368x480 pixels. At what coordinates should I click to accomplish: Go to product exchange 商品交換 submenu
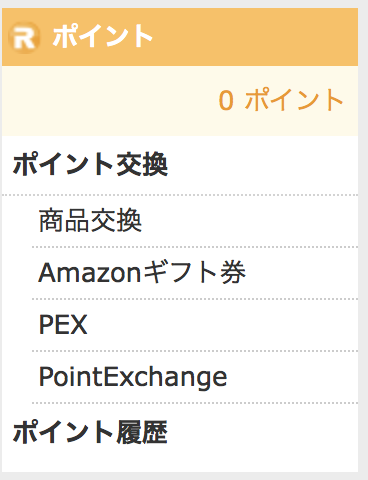coord(90,220)
